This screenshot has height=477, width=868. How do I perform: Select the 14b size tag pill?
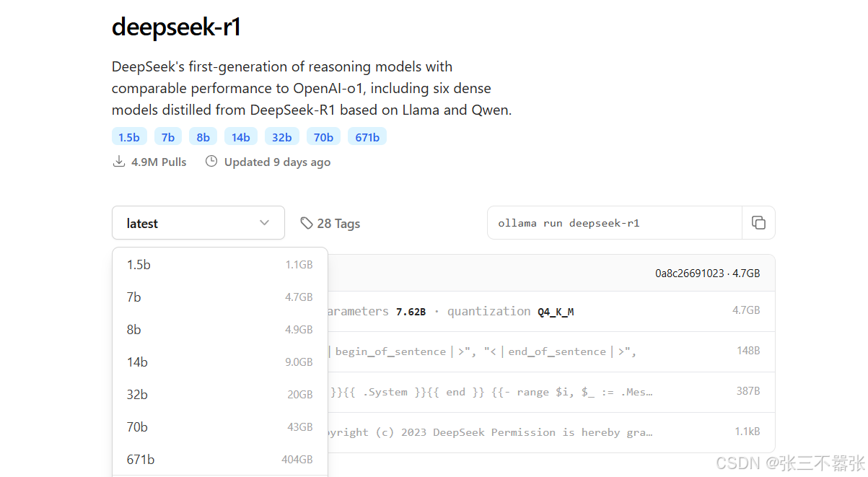pyautogui.click(x=240, y=136)
